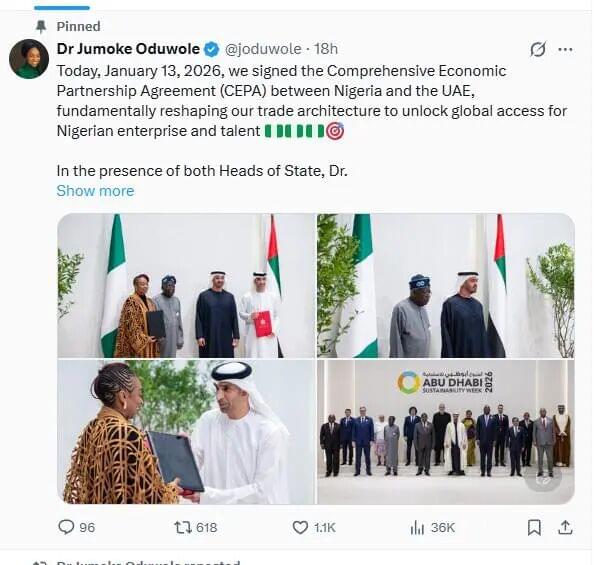Image resolution: width=594 pixels, height=565 pixels.
Task: Open photo of two leaders standing
Action: coord(446,285)
